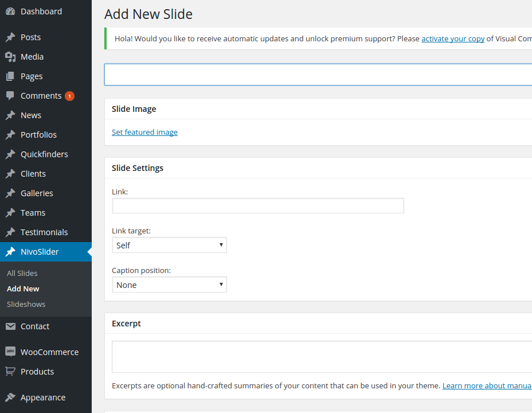Click into the Link URL text field

[258, 206]
